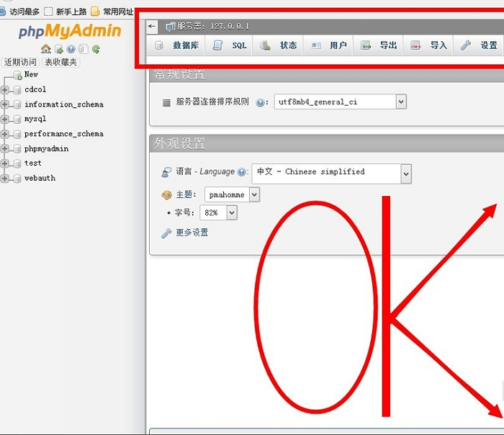Click the cdcol database icon
The image size is (504, 435).
(17, 90)
